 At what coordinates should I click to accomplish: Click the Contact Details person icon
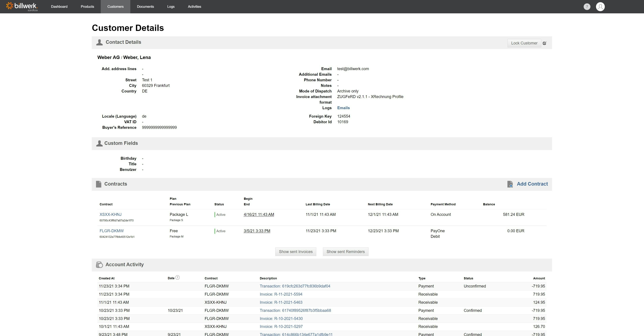click(99, 42)
